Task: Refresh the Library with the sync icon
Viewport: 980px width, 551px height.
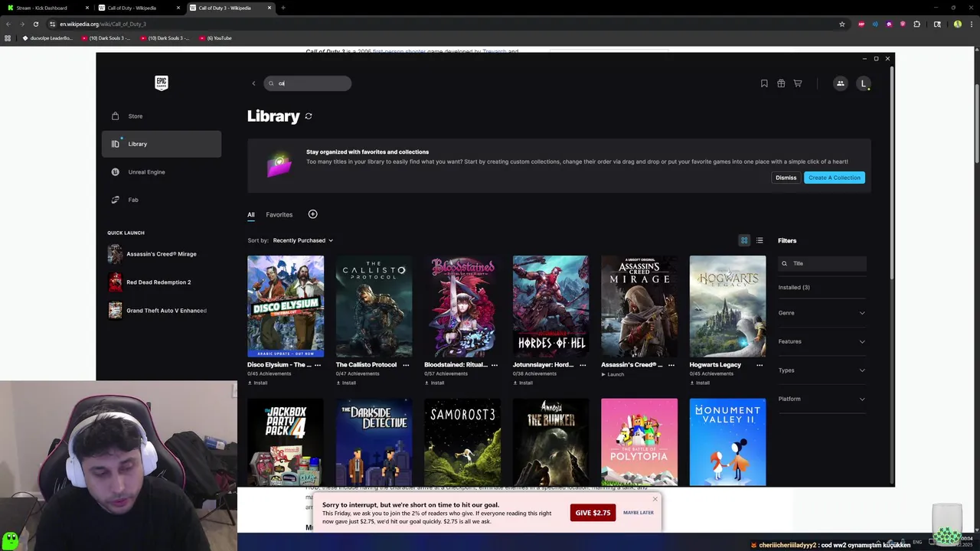Action: [x=309, y=116]
